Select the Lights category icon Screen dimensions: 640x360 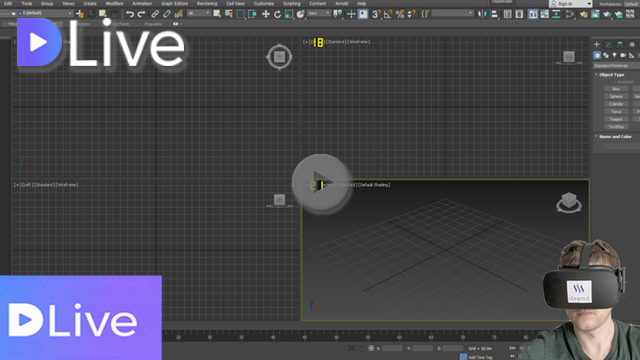(614, 55)
